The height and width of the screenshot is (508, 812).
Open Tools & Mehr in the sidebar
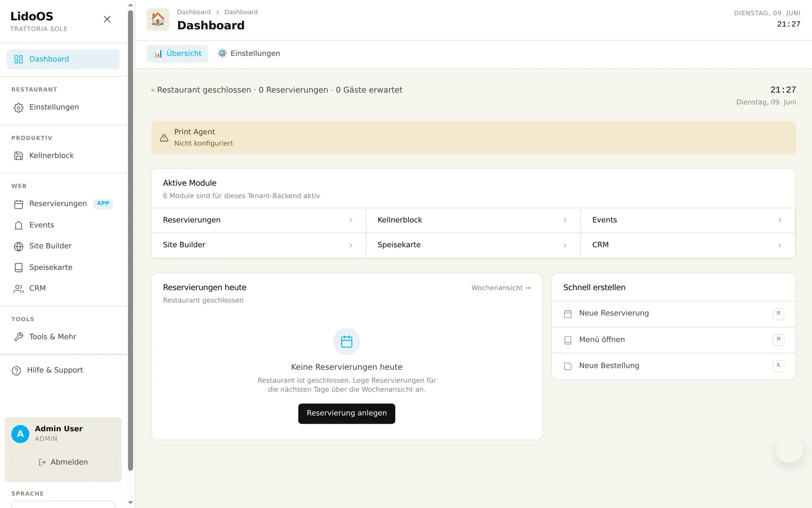tap(63, 337)
